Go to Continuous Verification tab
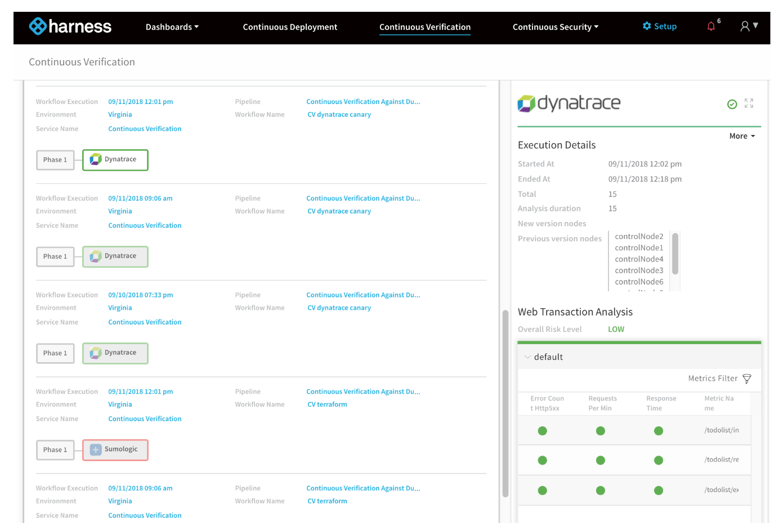The image size is (779, 532). pyautogui.click(x=425, y=27)
